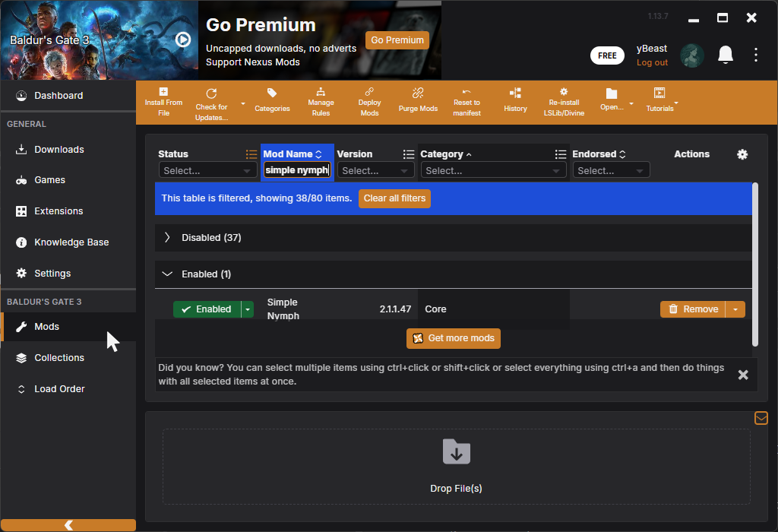This screenshot has width=778, height=532.
Task: Open the Status filter dropdown
Action: point(208,170)
